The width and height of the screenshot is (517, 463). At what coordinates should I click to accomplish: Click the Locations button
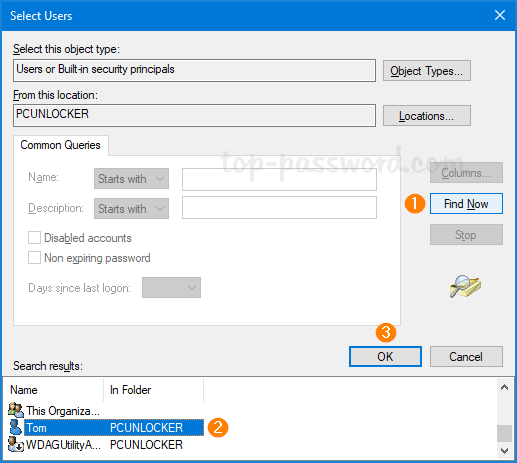click(427, 116)
